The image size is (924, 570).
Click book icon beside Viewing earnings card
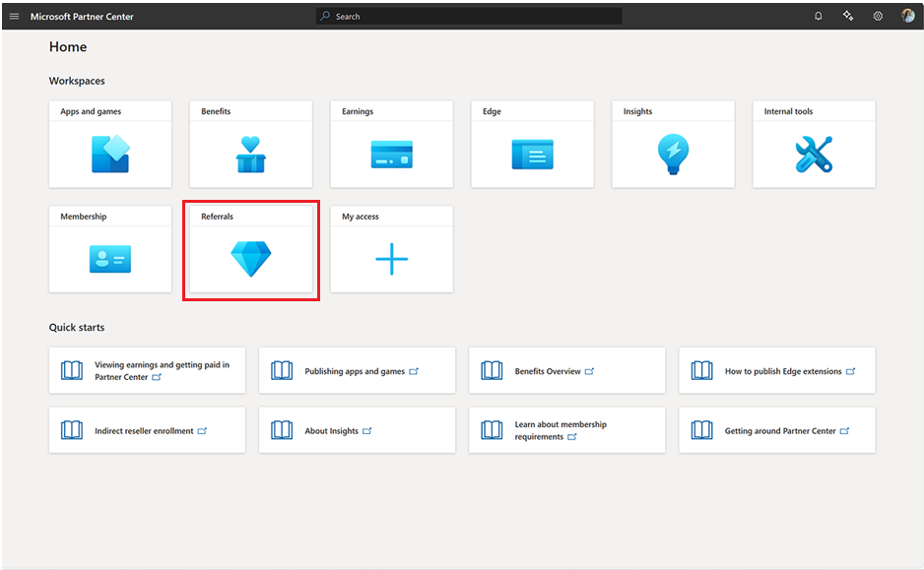click(x=72, y=370)
